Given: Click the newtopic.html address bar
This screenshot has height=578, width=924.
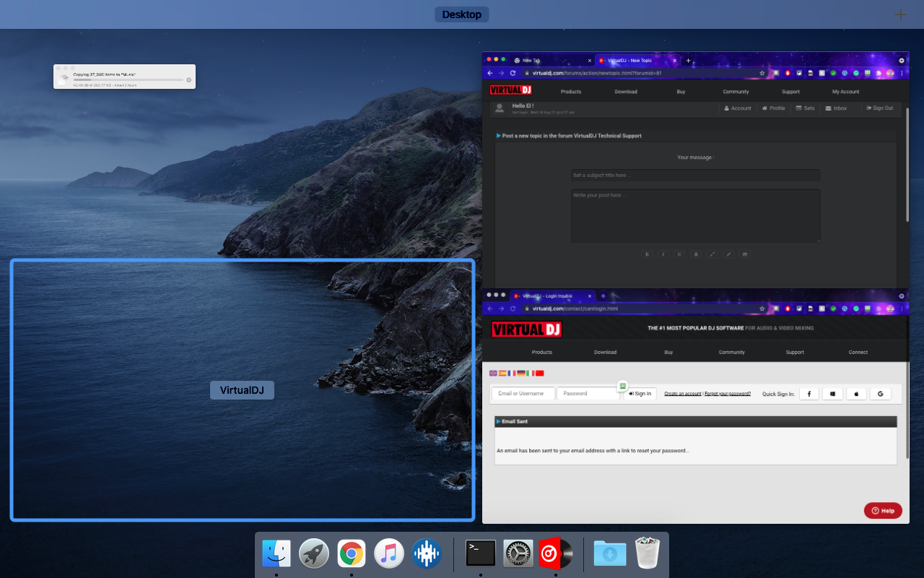Looking at the screenshot, I should click(x=645, y=73).
